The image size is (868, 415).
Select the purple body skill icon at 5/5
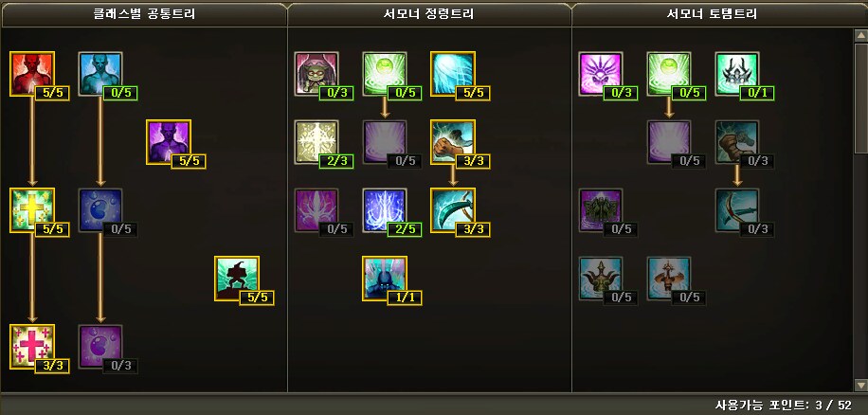pos(169,142)
